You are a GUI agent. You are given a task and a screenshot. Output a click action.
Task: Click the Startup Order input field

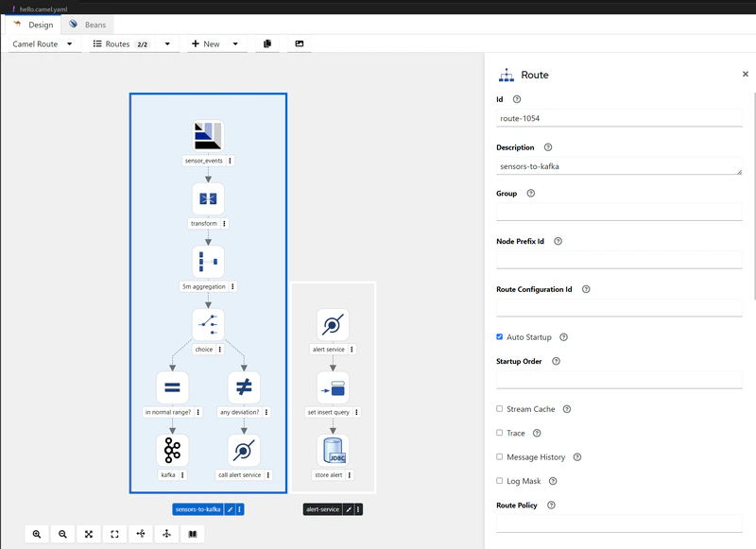pyautogui.click(x=619, y=379)
